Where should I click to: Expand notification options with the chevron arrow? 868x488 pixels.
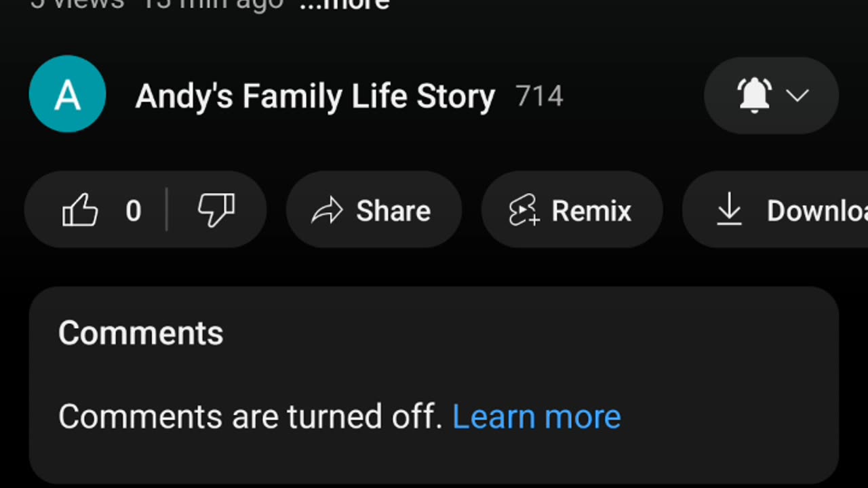(x=797, y=96)
